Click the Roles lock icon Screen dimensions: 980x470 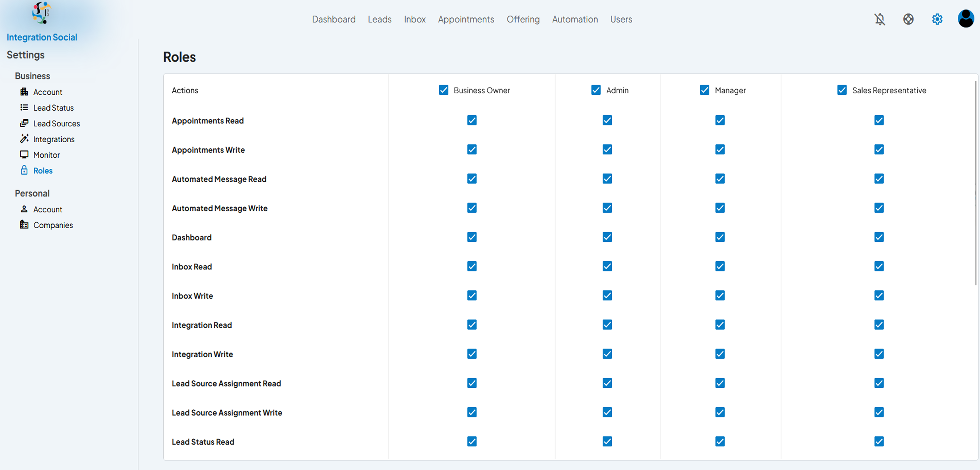tap(24, 170)
